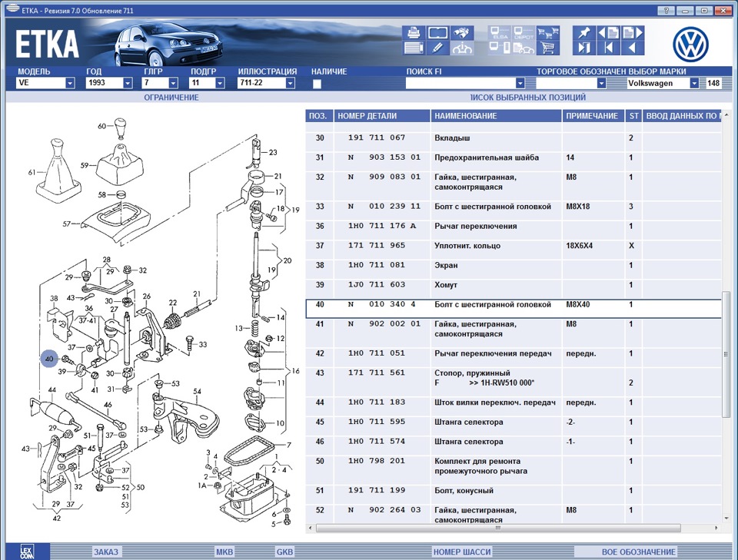The height and width of the screenshot is (560, 738).
Task: Click the multiple shopping carts icon
Action: pyautogui.click(x=548, y=33)
